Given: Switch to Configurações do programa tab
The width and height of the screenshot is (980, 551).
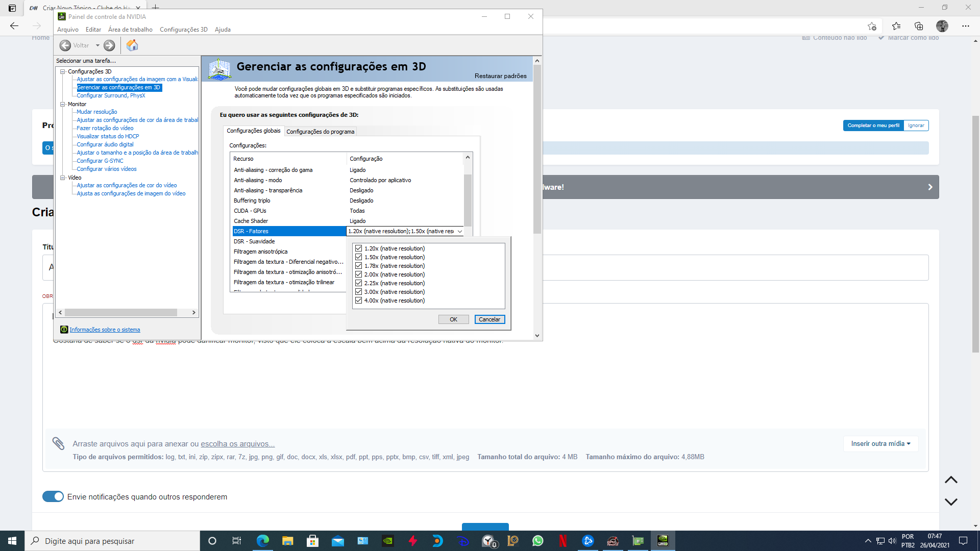Looking at the screenshot, I should pyautogui.click(x=320, y=132).
